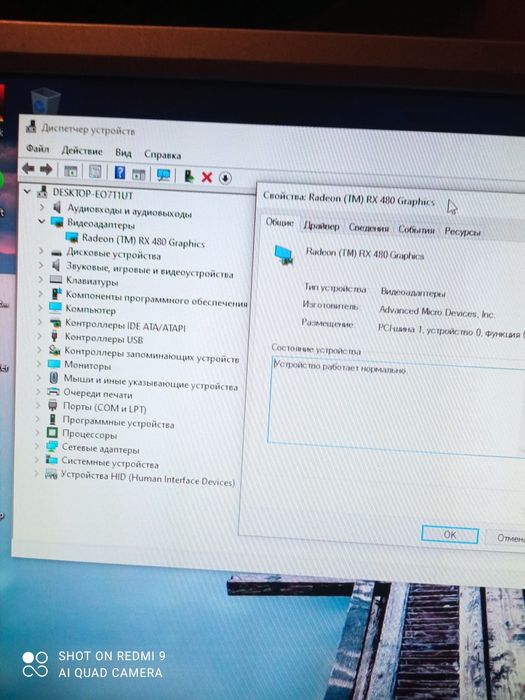The height and width of the screenshot is (700, 525).
Task: Expand Аудиовходы и аудиовыходы category
Action: tap(42, 207)
